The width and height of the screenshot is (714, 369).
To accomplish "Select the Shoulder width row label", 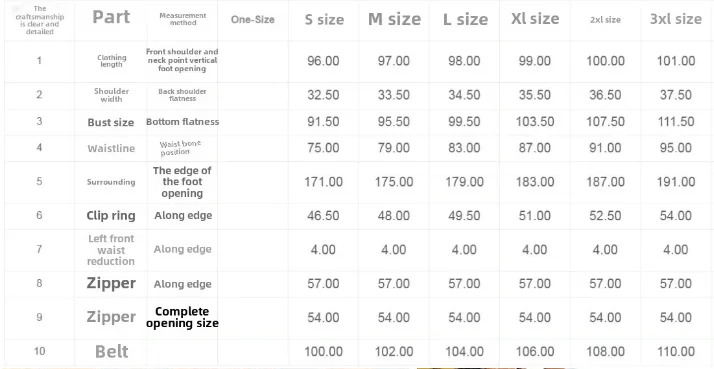I will (x=112, y=95).
